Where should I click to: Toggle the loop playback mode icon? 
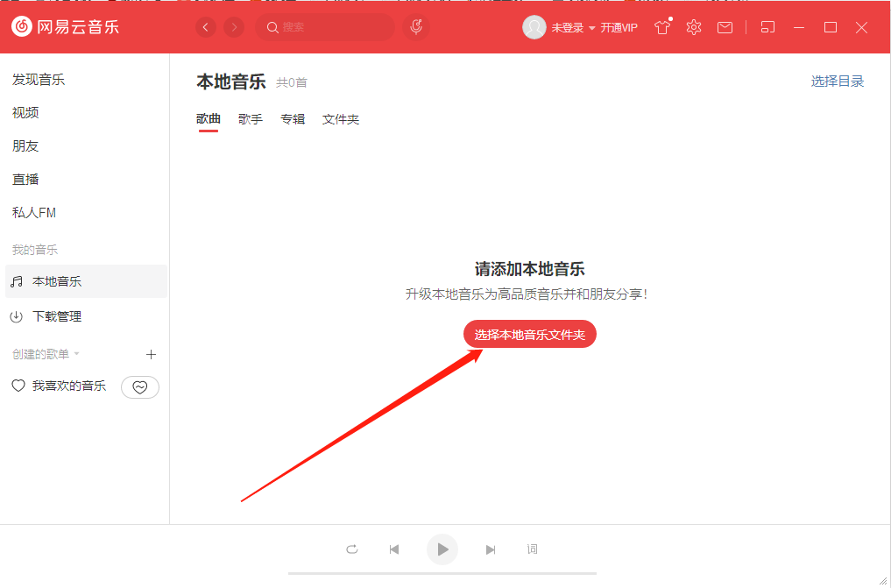tap(352, 549)
